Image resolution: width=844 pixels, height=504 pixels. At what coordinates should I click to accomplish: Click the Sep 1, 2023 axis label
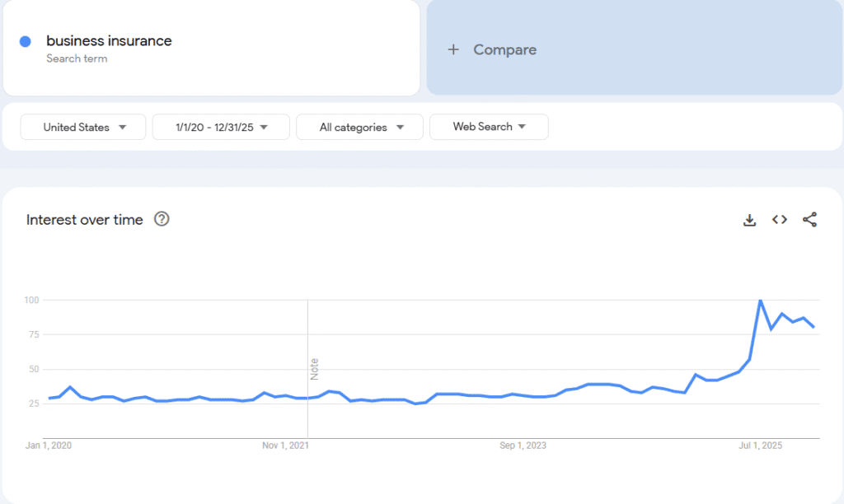coord(523,446)
